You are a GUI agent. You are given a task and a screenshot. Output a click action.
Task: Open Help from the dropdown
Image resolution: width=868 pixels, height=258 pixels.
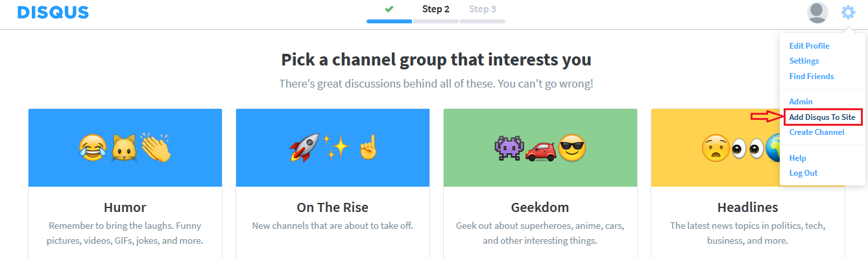(x=797, y=158)
